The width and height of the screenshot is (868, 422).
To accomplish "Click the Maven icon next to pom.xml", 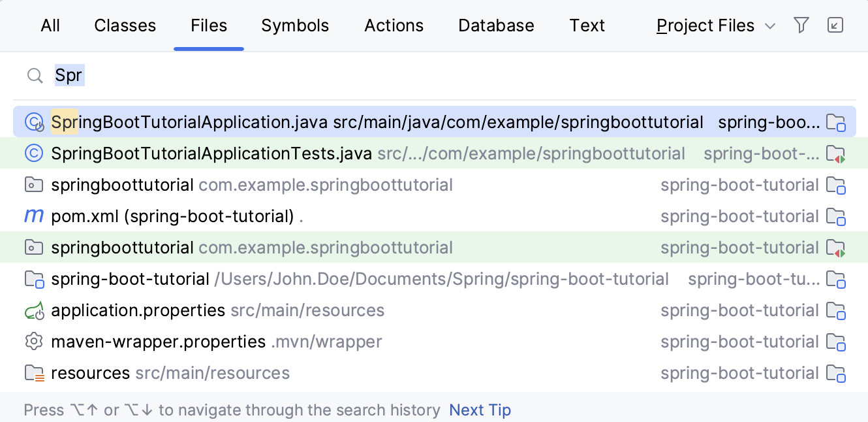I will point(33,216).
